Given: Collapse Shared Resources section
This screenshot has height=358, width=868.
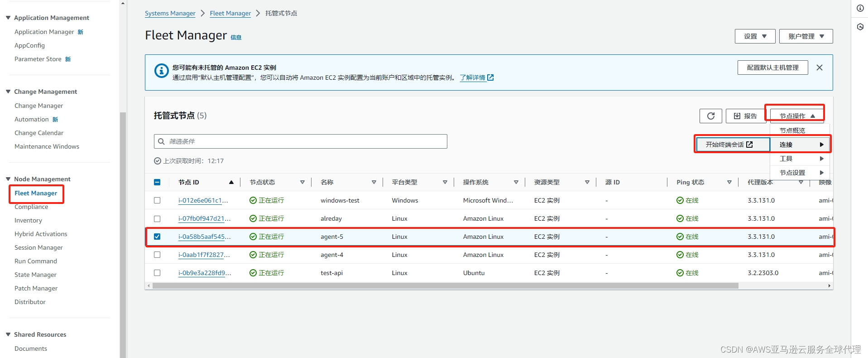Looking at the screenshot, I should [8, 334].
